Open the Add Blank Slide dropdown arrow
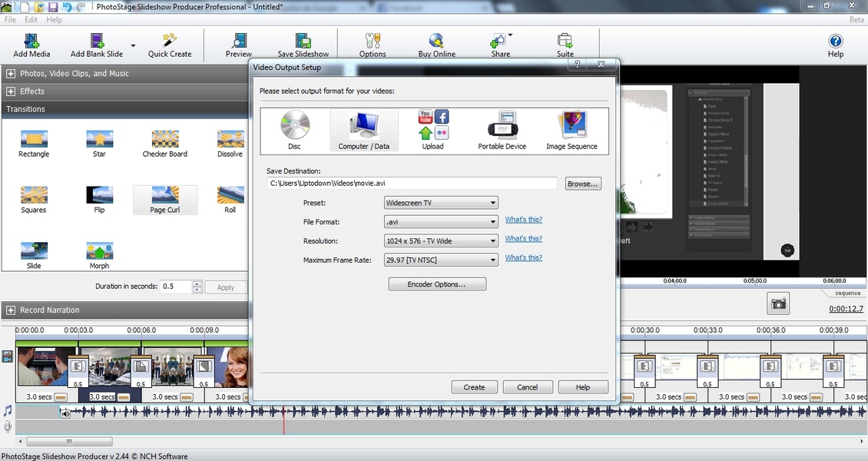 (x=133, y=45)
